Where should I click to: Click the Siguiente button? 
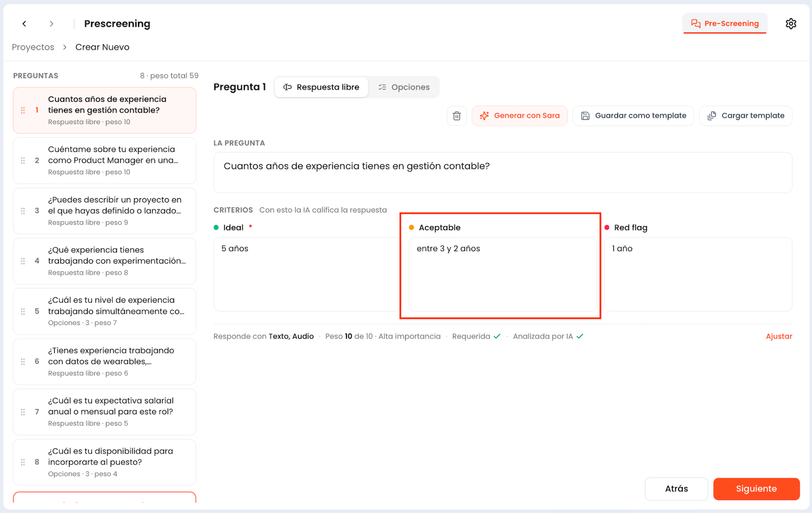(756, 489)
